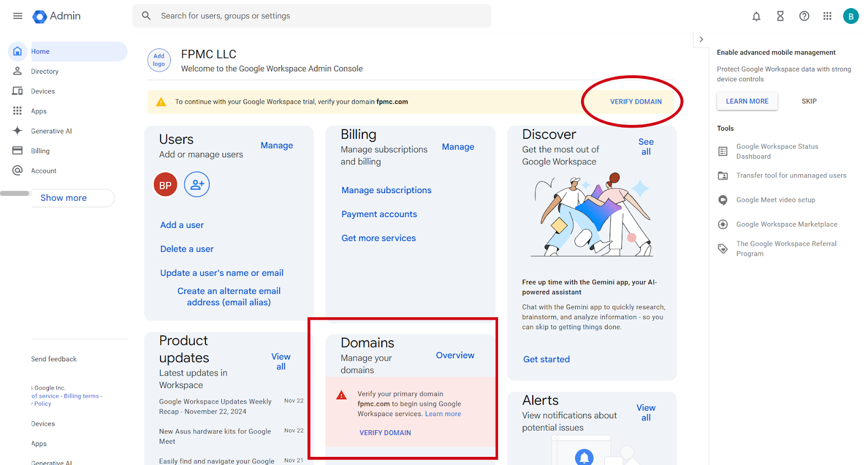Click the Generative AI sparkle icon
This screenshot has height=465, width=868.
coord(17,131)
